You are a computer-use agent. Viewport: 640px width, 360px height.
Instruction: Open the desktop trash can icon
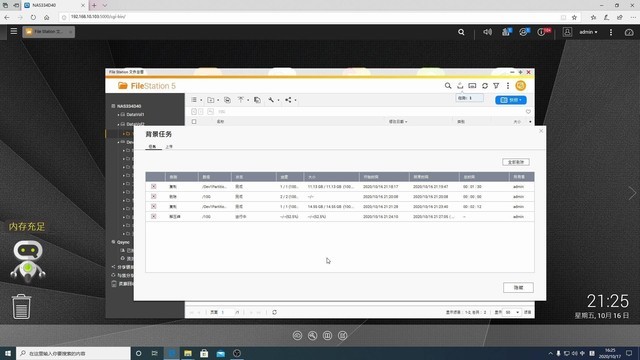(21, 306)
